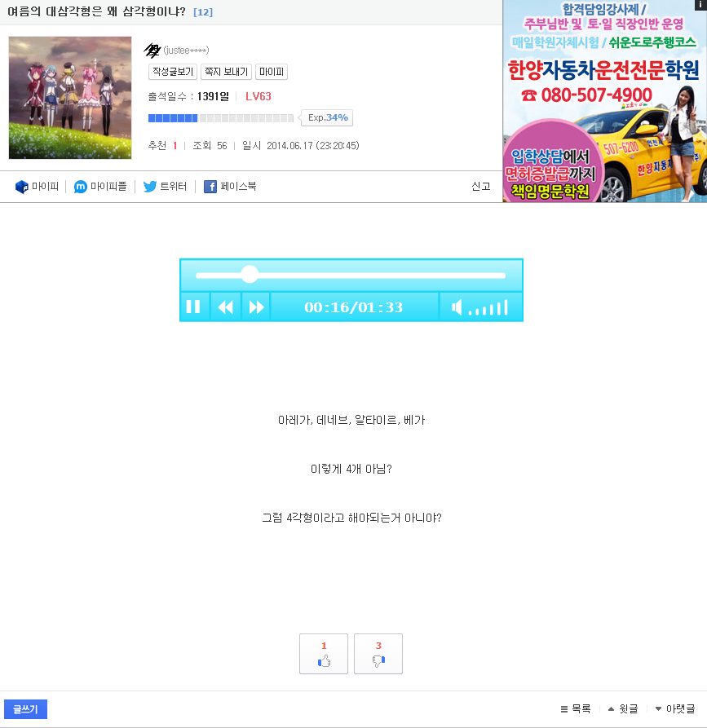The width and height of the screenshot is (707, 728).
Task: Click the blue 글쓰기 button
Action: [x=25, y=709]
